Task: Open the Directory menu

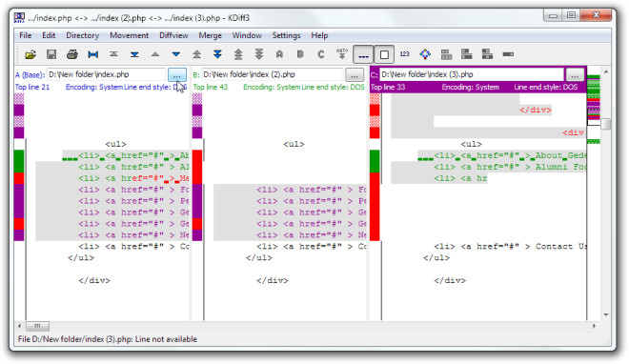Action: coord(82,35)
